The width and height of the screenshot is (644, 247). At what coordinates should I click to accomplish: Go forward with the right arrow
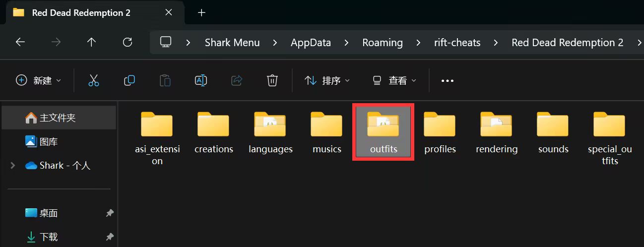click(56, 42)
